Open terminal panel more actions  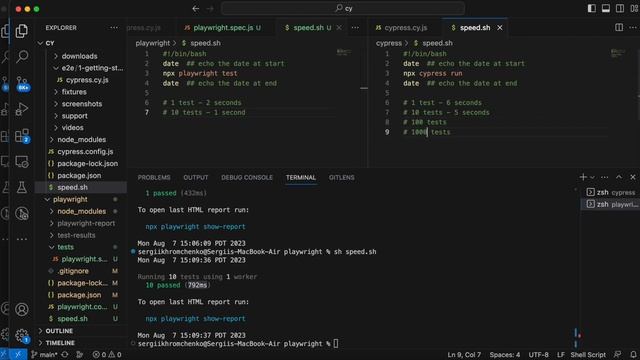point(604,177)
